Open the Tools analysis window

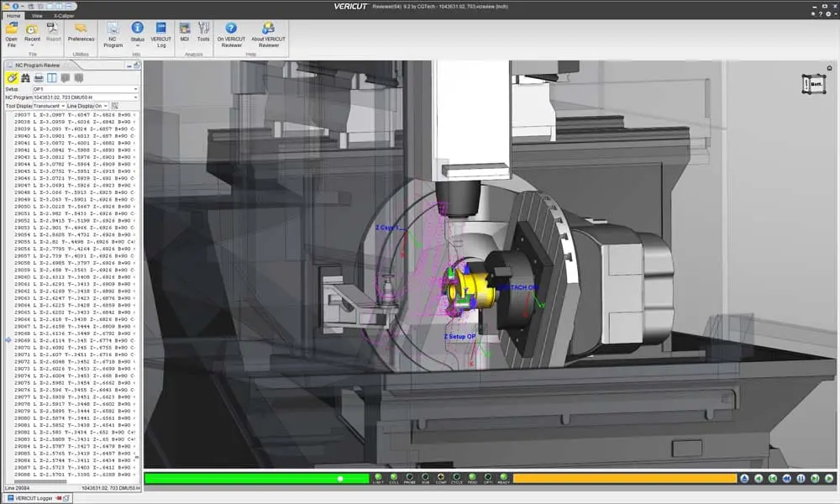pyautogui.click(x=203, y=32)
